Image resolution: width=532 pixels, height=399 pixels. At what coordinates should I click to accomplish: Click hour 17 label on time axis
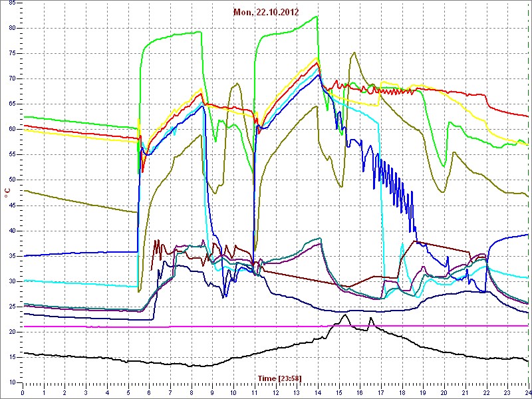click(381, 392)
